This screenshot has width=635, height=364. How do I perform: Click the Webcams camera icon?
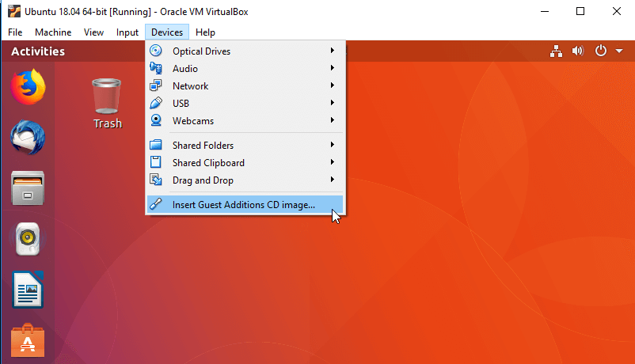point(156,120)
